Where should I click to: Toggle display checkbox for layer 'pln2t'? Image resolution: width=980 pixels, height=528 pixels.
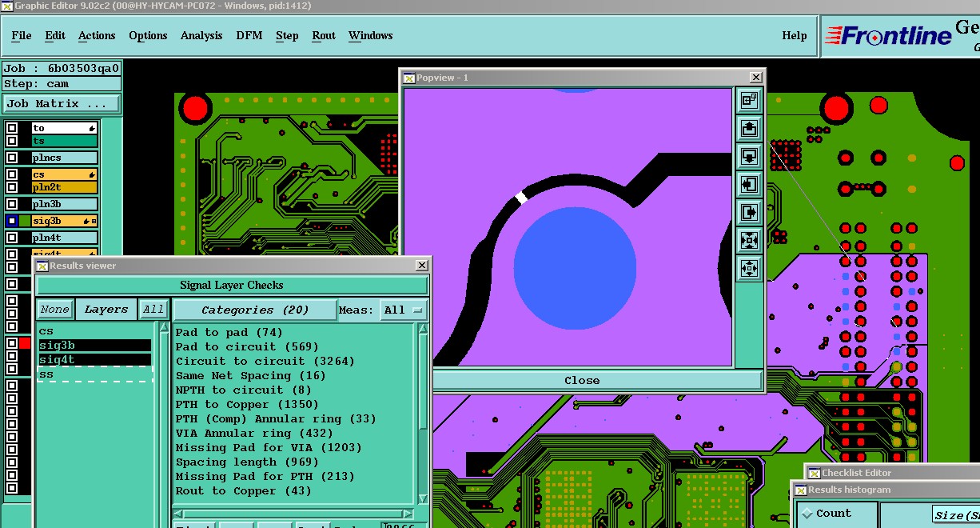coord(12,187)
